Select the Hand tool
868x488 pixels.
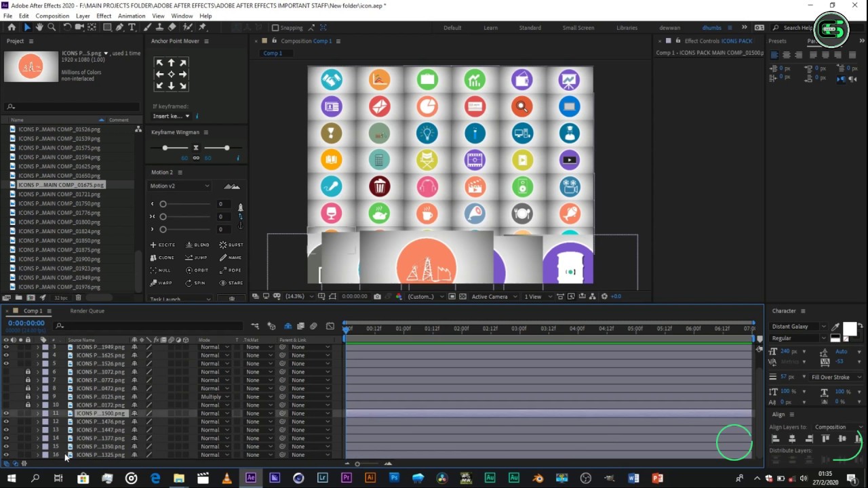(x=39, y=27)
